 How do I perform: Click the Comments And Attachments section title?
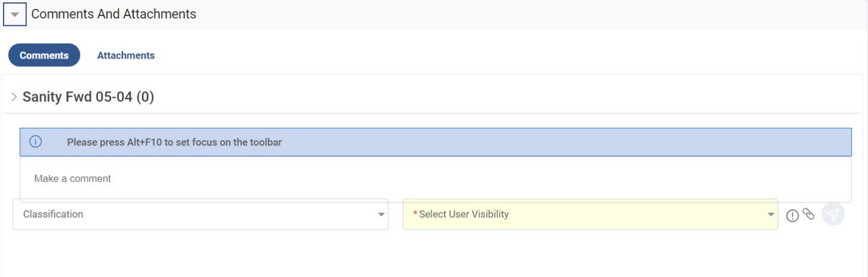(x=113, y=14)
